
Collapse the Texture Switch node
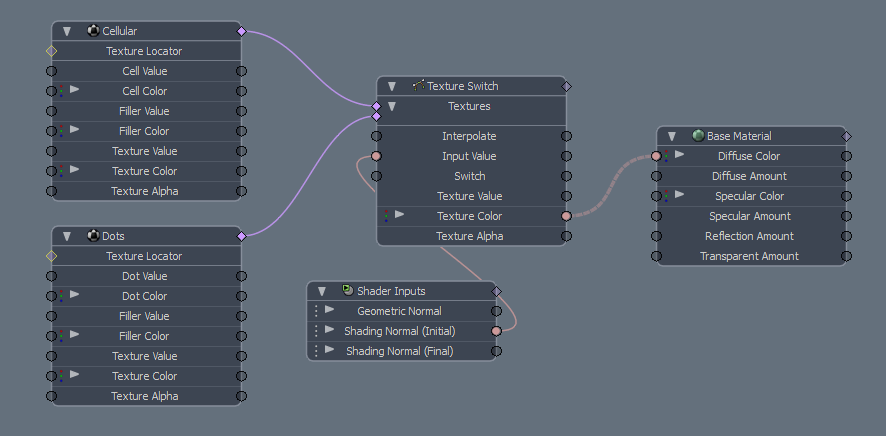(393, 87)
